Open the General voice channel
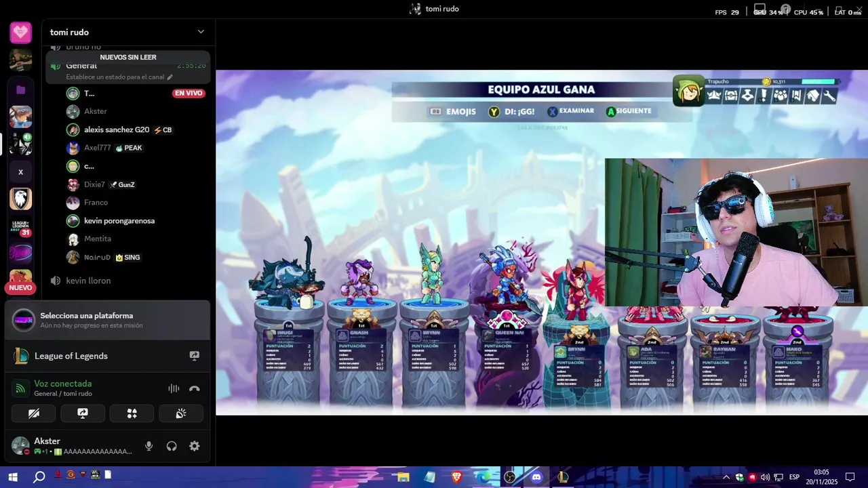Image resolution: width=868 pixels, height=488 pixels. click(x=127, y=66)
